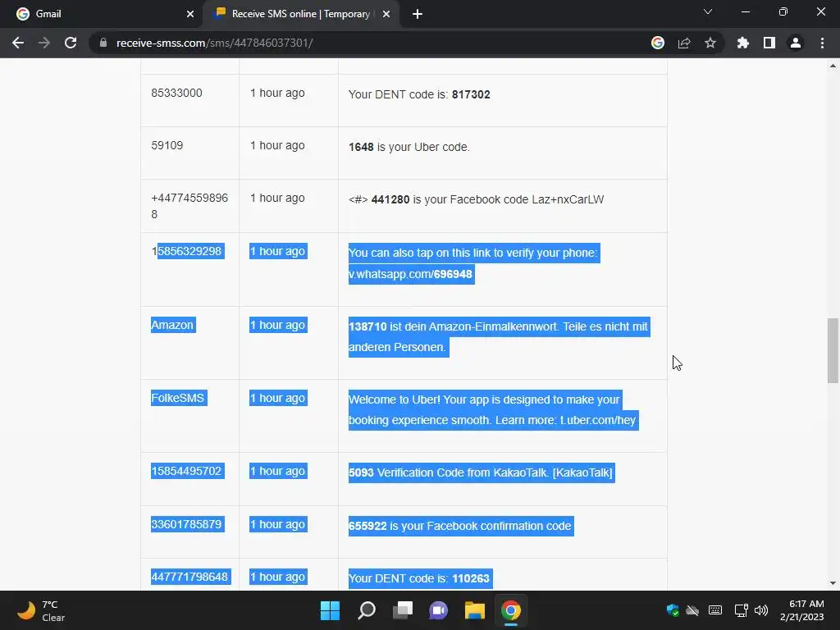This screenshot has height=630, width=840.
Task: Click DENT code 817302 message
Action: 419,94
